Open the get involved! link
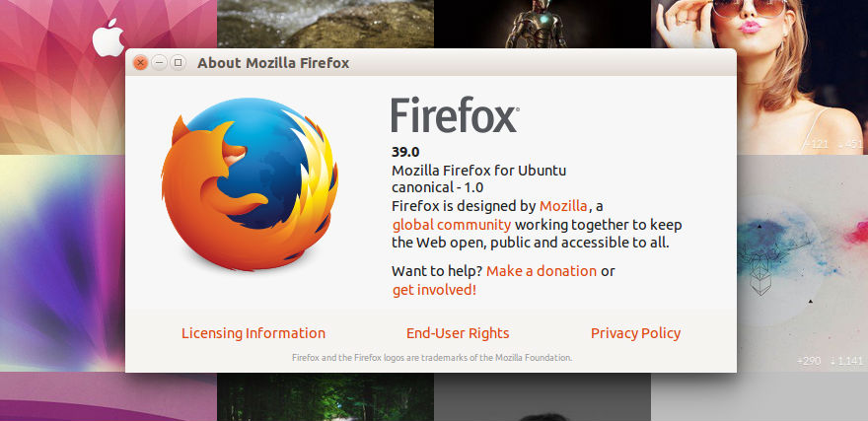The width and height of the screenshot is (868, 421). (x=434, y=289)
